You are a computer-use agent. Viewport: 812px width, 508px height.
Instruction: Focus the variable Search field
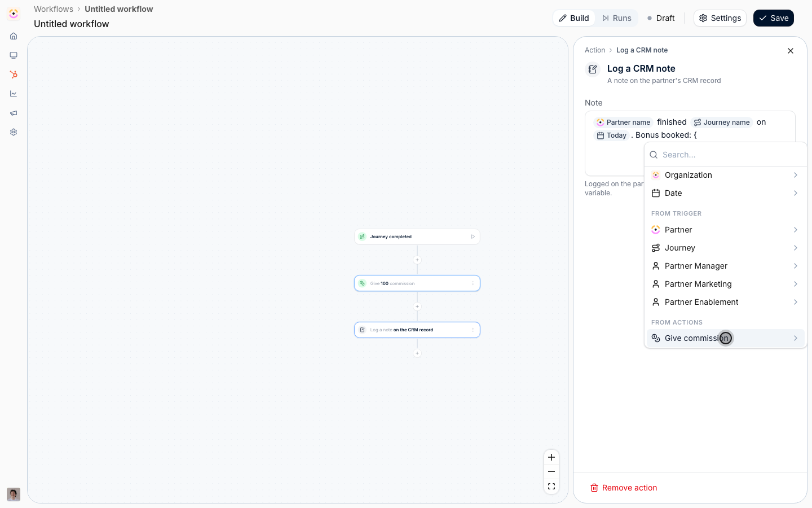click(x=726, y=155)
